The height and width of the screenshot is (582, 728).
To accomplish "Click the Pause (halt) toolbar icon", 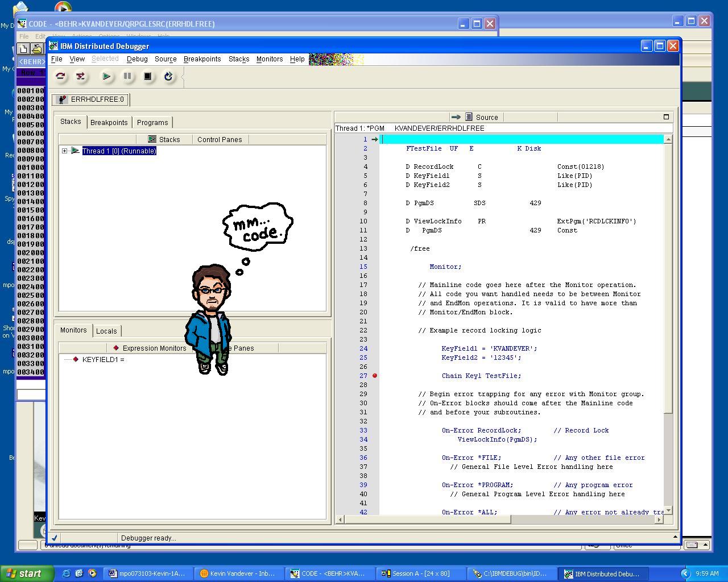I will 127,76.
